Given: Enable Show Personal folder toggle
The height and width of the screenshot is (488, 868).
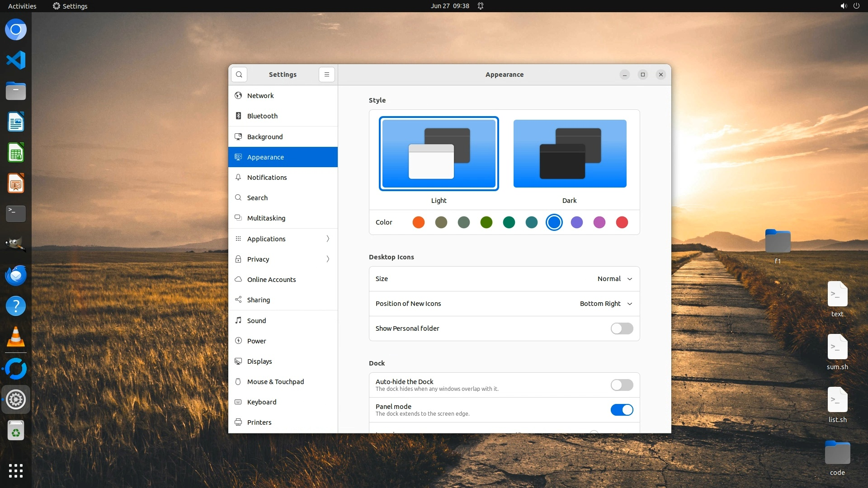Looking at the screenshot, I should coord(622,328).
